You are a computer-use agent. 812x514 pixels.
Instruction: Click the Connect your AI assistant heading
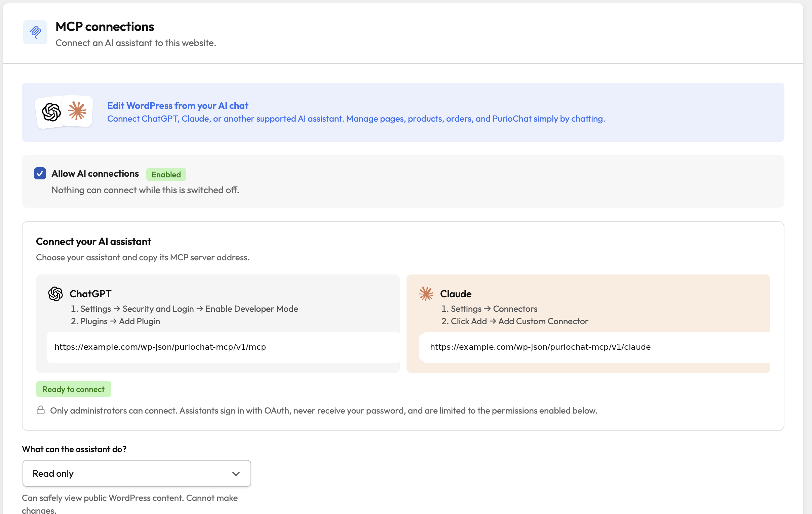[x=93, y=242]
